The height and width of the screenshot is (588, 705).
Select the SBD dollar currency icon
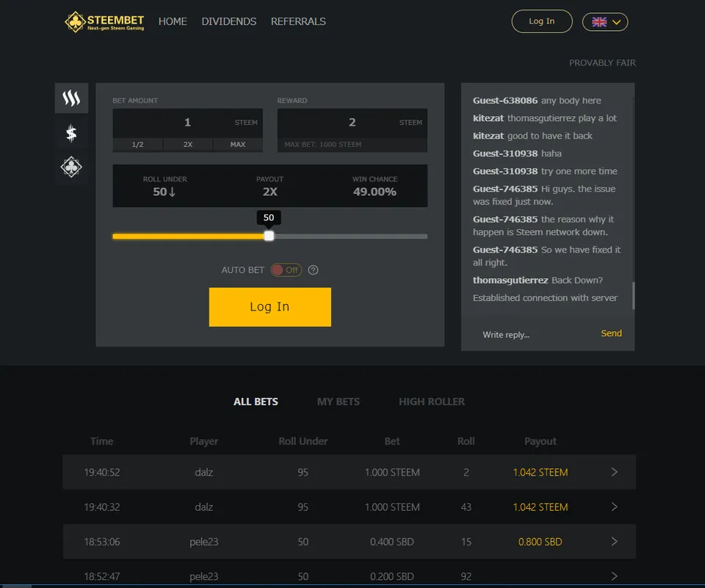(x=71, y=133)
